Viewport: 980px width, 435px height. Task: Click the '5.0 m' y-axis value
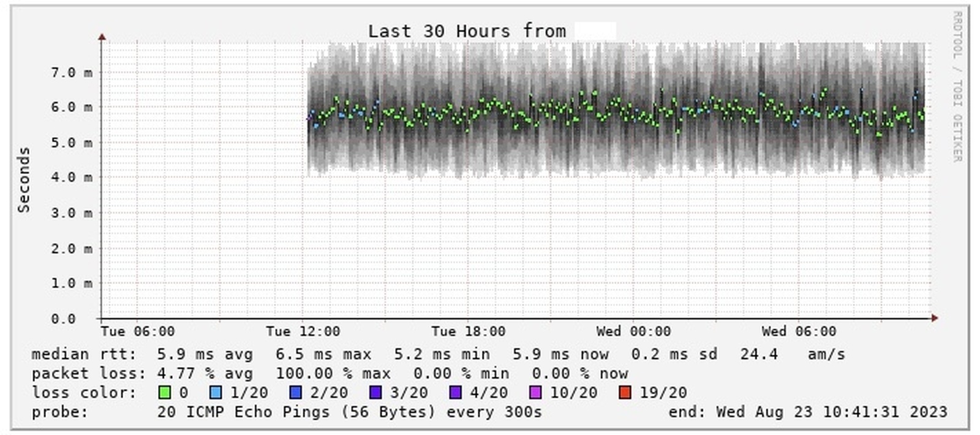coord(72,143)
